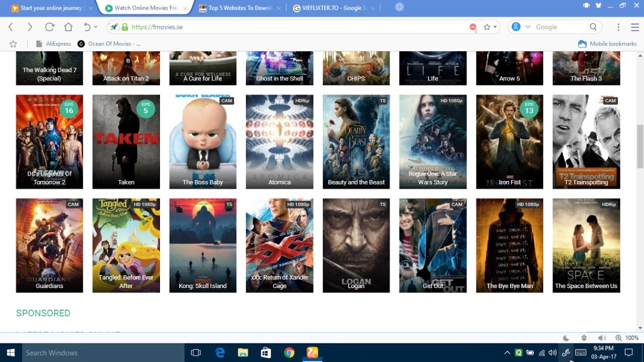644x362 pixels.
Task: Click the 100% zoom level control
Action: (627, 338)
